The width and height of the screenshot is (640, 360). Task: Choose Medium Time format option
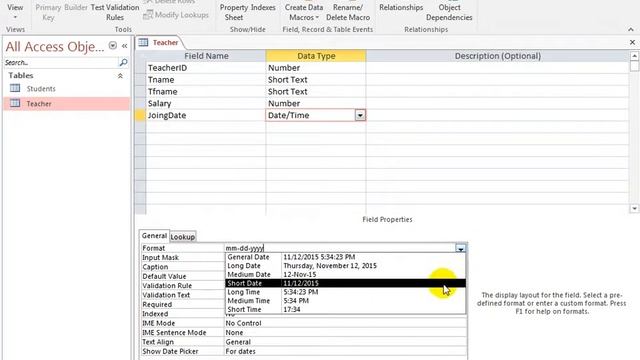pyautogui.click(x=345, y=300)
